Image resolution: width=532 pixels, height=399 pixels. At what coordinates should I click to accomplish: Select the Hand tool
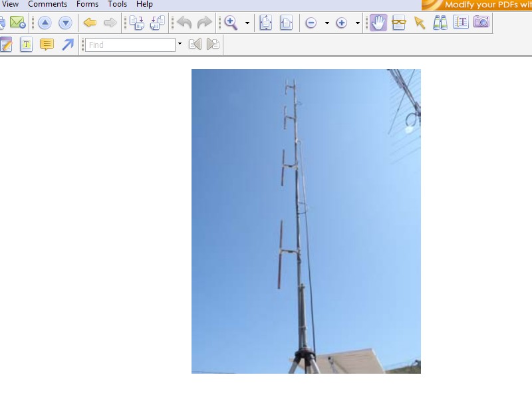378,23
